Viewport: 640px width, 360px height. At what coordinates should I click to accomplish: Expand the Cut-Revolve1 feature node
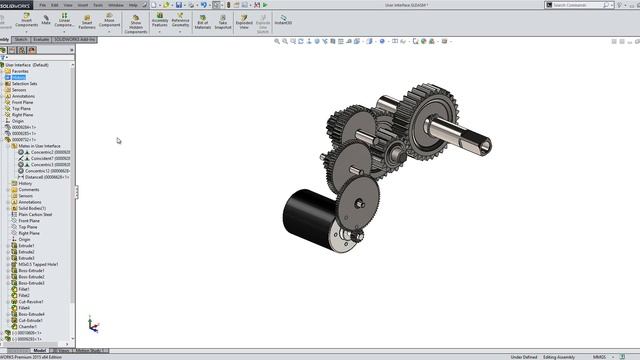click(8, 302)
